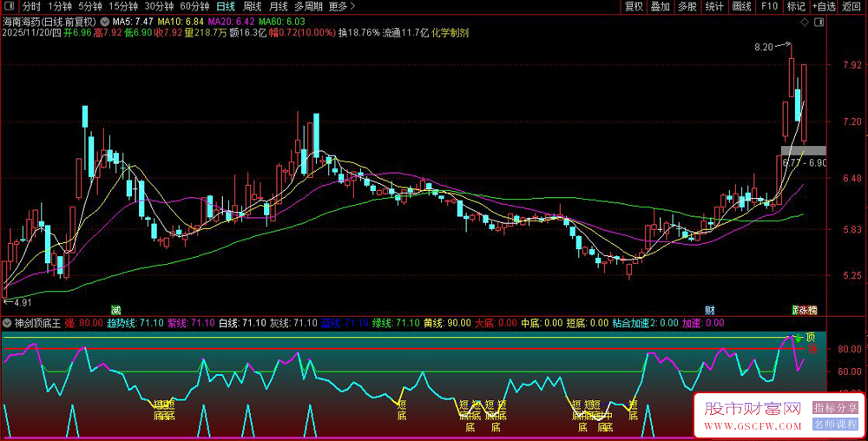Click the left panel toggle icon
This screenshot has height=441, width=868.
click(x=8, y=6)
